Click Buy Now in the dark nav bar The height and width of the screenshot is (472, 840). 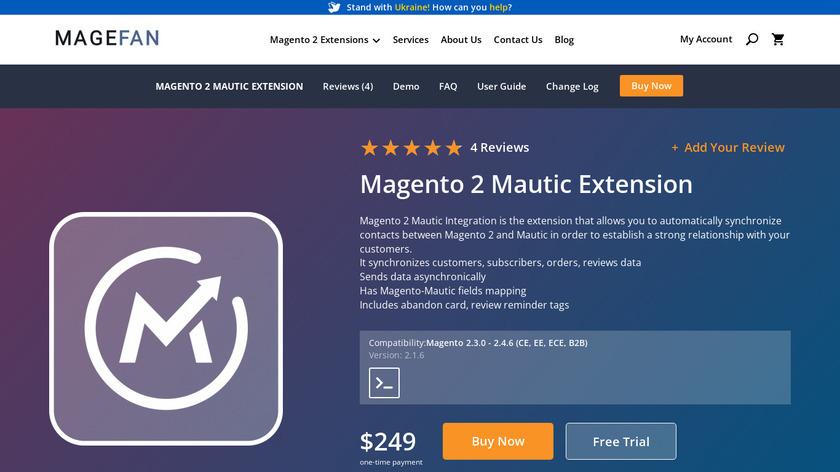(x=651, y=86)
